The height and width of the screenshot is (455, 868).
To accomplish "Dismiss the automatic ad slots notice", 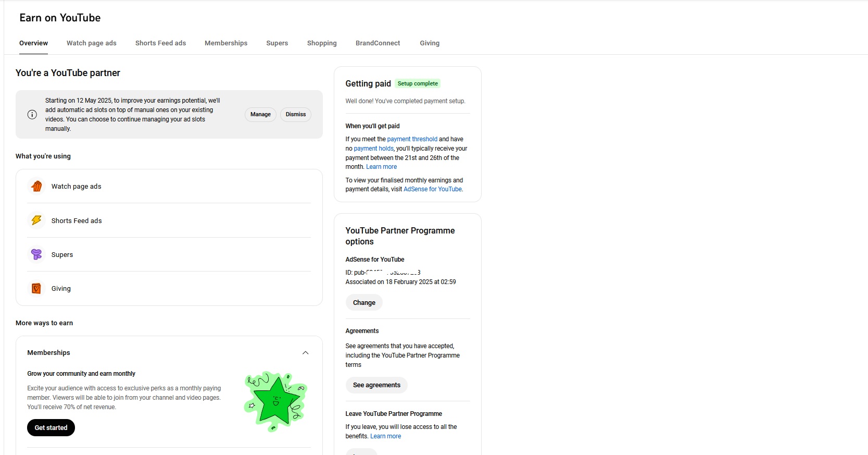I will pos(296,115).
